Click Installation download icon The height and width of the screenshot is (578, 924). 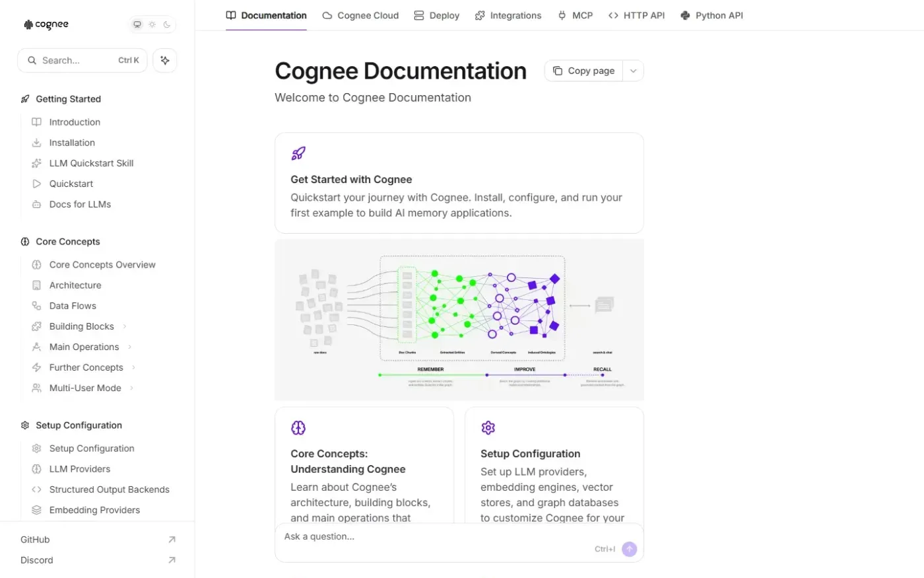coord(37,143)
